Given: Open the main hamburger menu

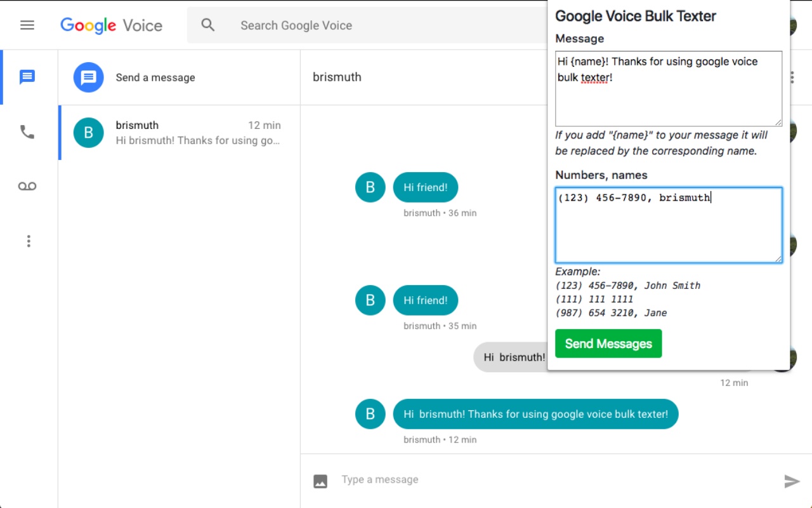Looking at the screenshot, I should pos(27,25).
